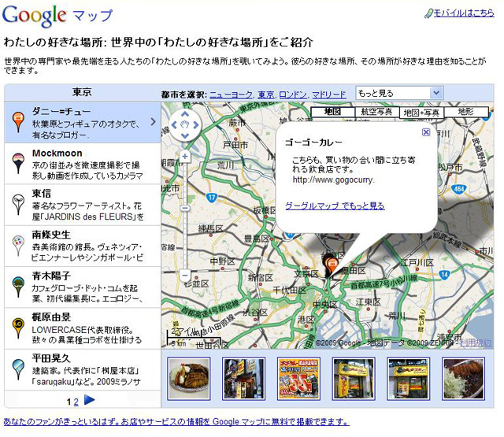Switch to 地図+写真 hybrid view
Screen dimensions: 504x437
click(x=421, y=113)
